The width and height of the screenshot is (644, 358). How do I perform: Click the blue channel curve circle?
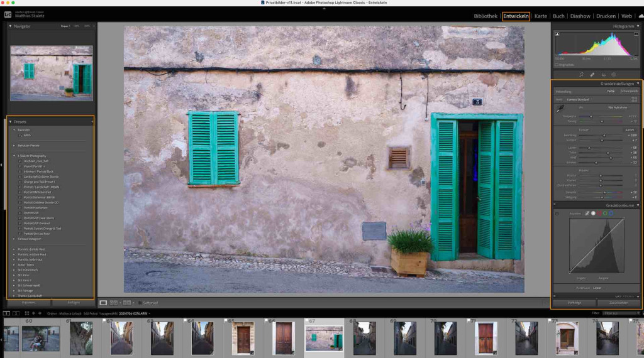tap(611, 214)
